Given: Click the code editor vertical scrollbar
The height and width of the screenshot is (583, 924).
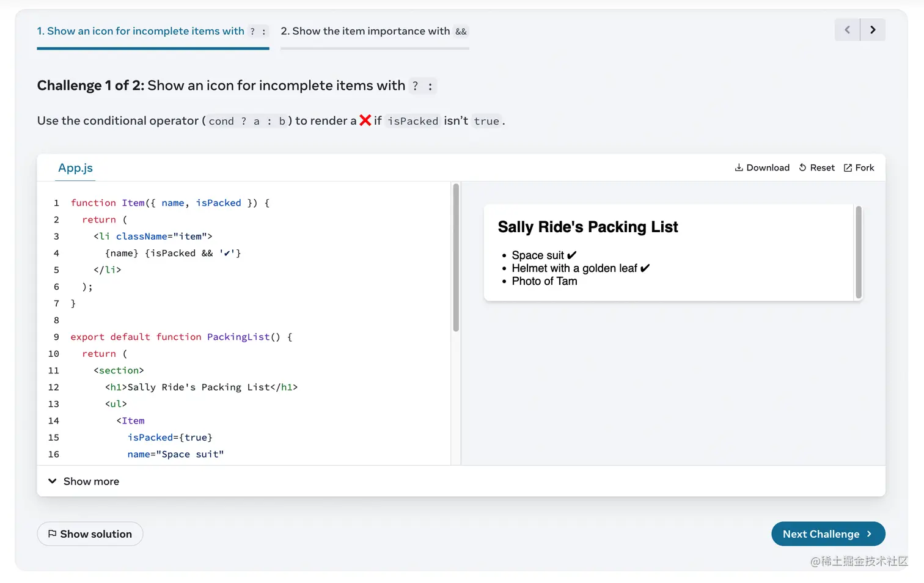Looking at the screenshot, I should (x=456, y=258).
